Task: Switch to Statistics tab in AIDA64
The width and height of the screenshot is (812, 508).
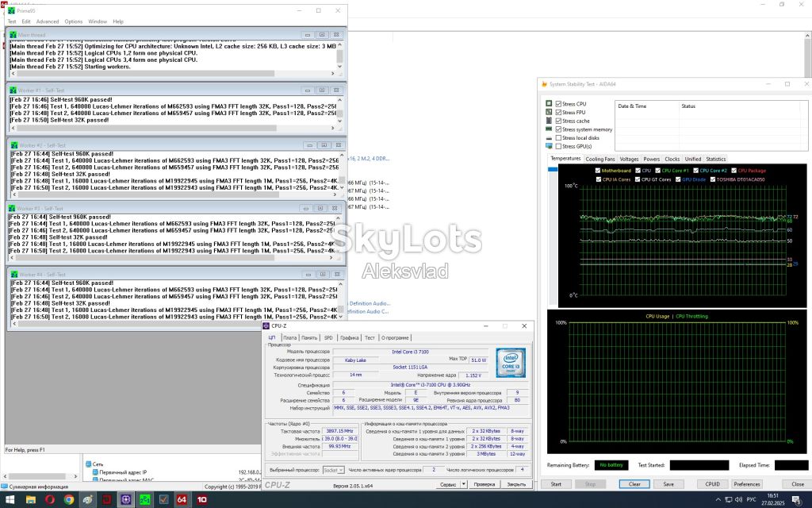Action: 716,159
